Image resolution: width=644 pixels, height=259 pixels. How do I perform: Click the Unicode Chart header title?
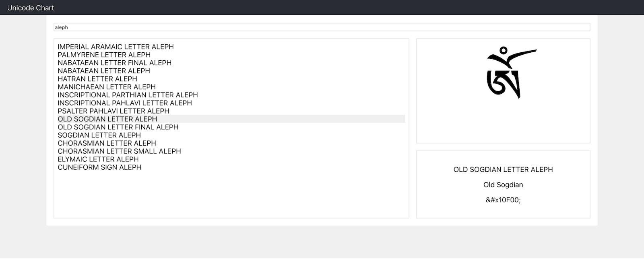(x=31, y=8)
